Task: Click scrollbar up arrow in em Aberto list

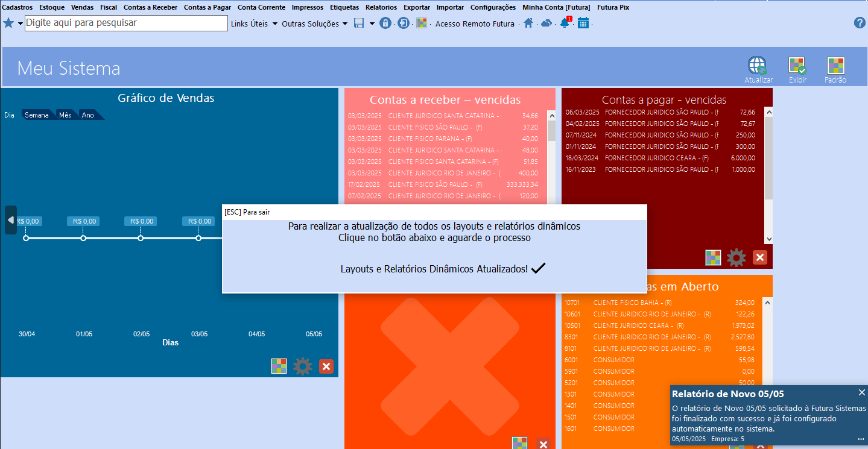Action: [x=767, y=302]
